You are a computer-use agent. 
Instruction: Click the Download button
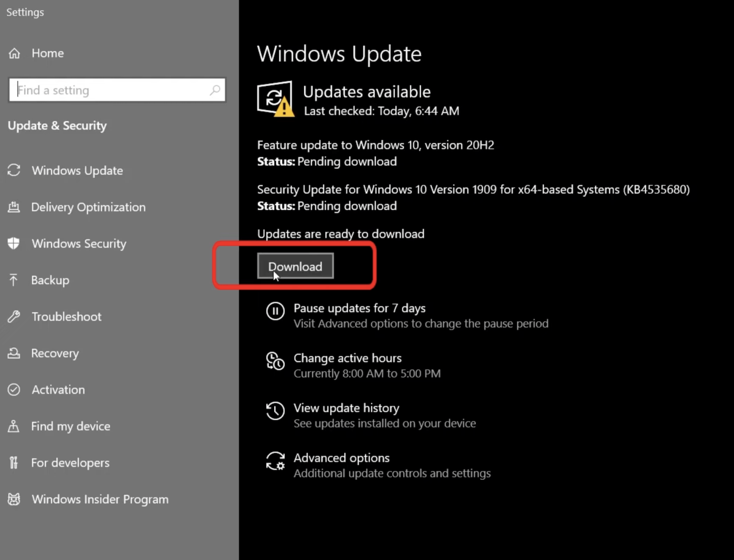tap(295, 266)
